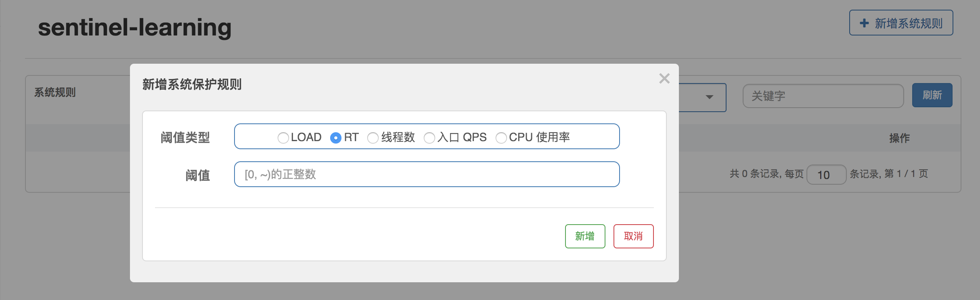Click the 新增系统规则 button
The image size is (980, 300).
pos(901,24)
